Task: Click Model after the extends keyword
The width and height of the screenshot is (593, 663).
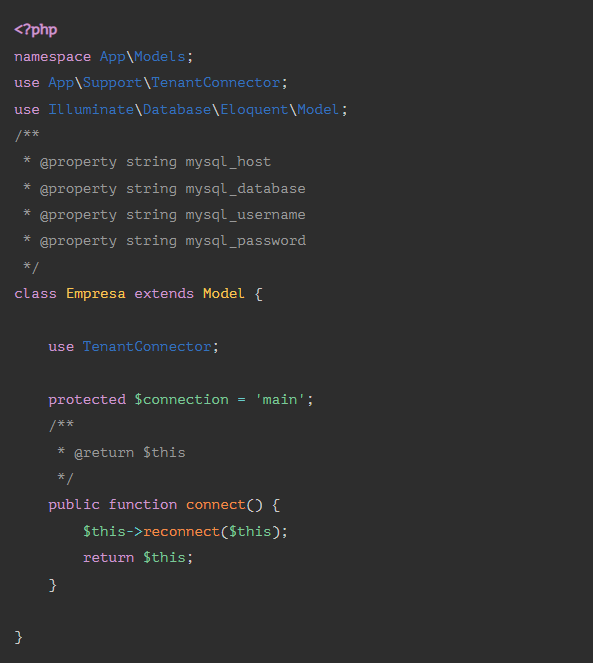Action: click(224, 293)
